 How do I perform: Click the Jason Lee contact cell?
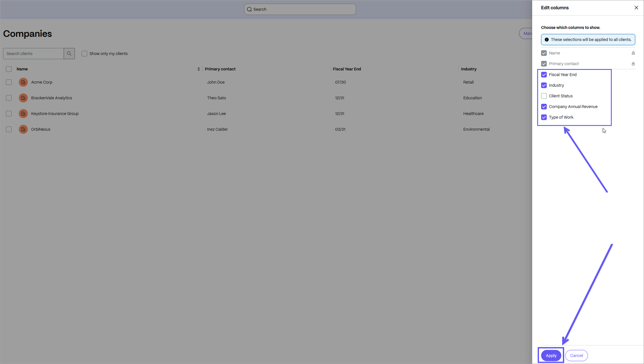coord(217,114)
